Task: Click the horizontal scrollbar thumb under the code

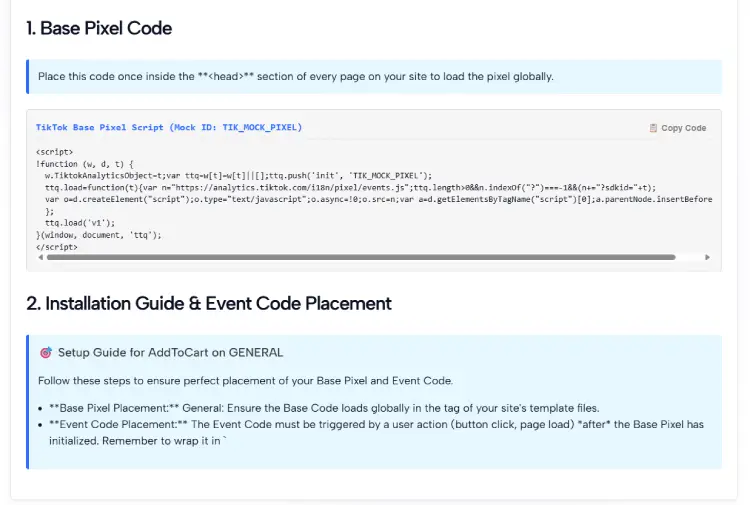Action: point(361,257)
